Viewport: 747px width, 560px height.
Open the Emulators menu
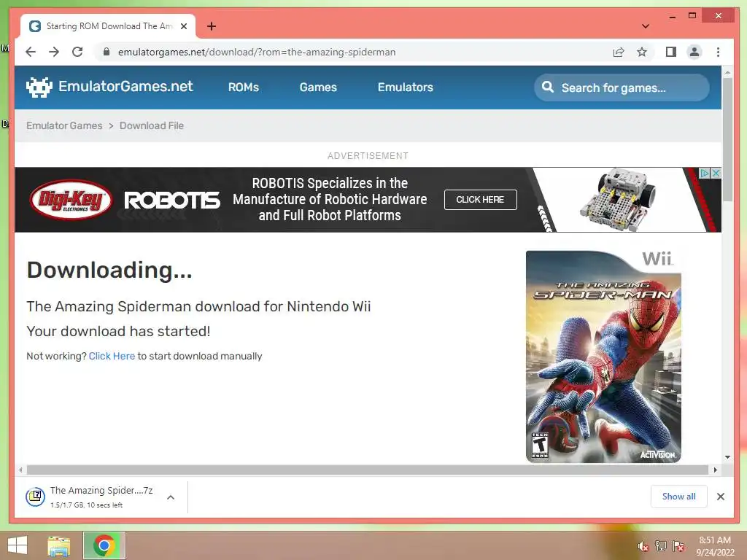pos(406,87)
